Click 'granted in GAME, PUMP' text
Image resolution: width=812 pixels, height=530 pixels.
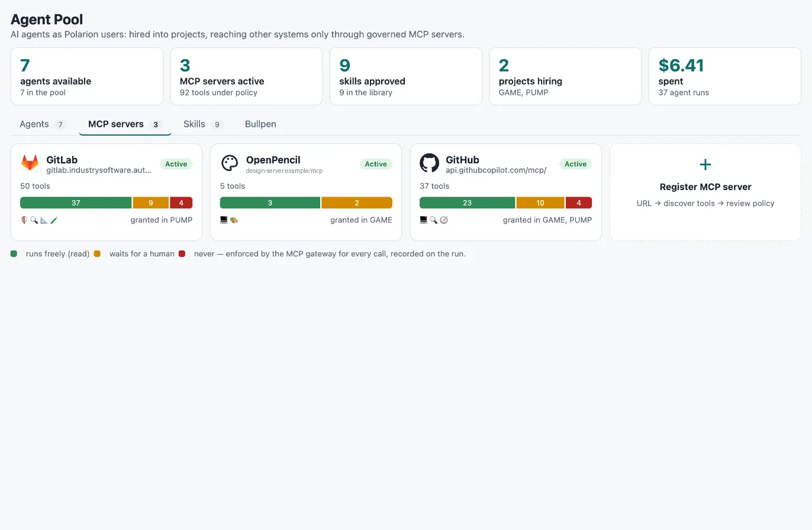(x=547, y=220)
